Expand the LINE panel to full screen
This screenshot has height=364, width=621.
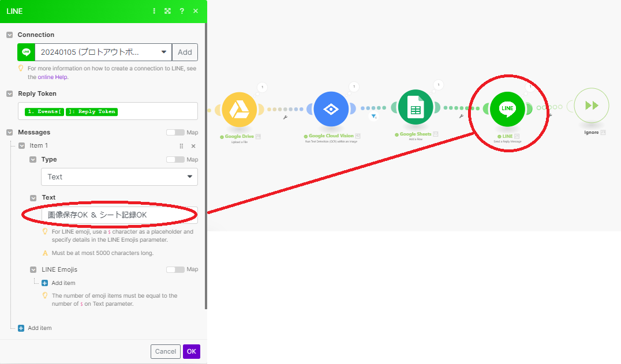click(167, 11)
